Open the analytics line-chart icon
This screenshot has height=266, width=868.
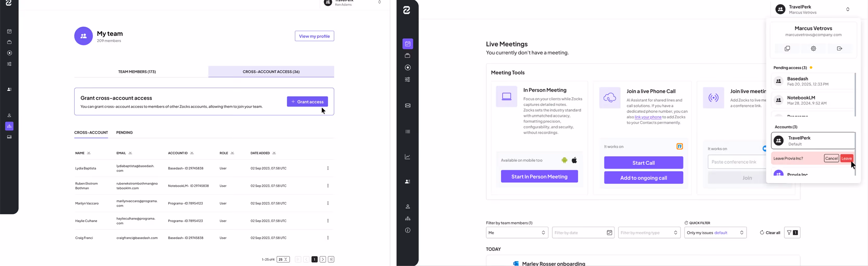(408, 157)
